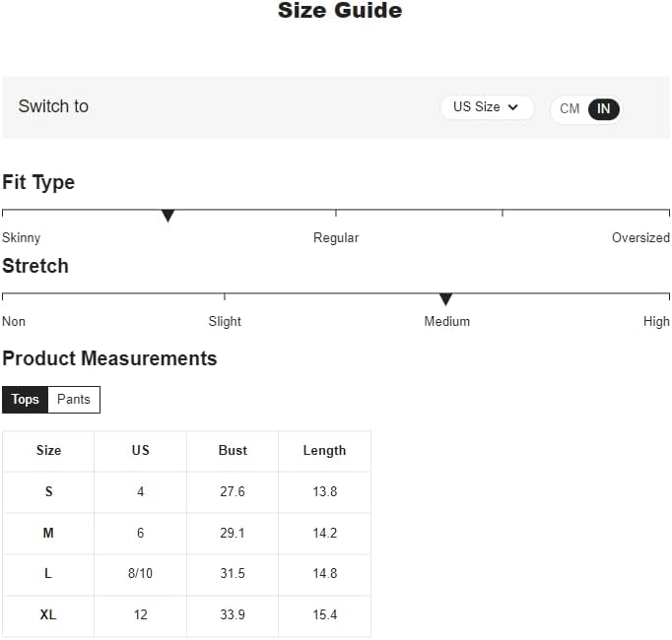The image size is (672, 640).
Task: Click the 8/10 US size cell
Action: (x=140, y=574)
